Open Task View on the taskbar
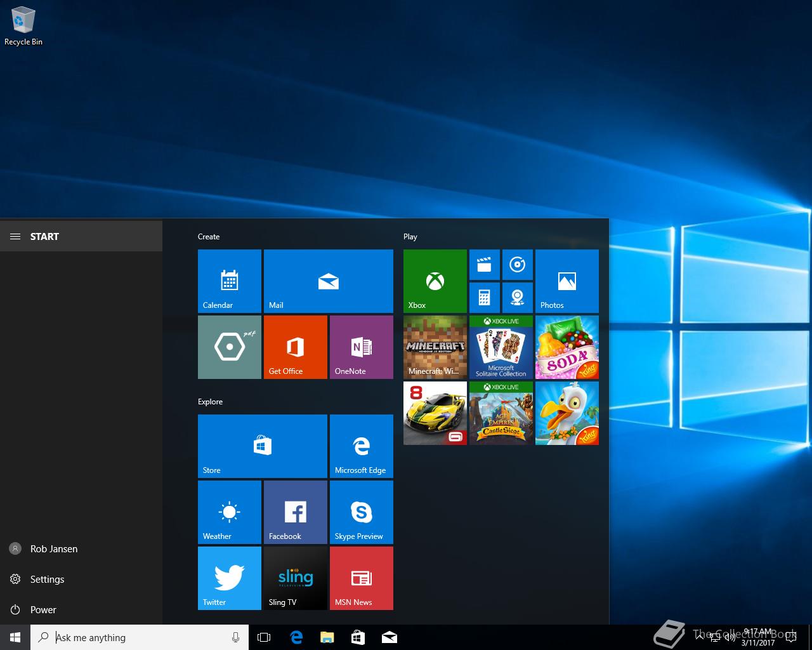812x650 pixels. [264, 637]
